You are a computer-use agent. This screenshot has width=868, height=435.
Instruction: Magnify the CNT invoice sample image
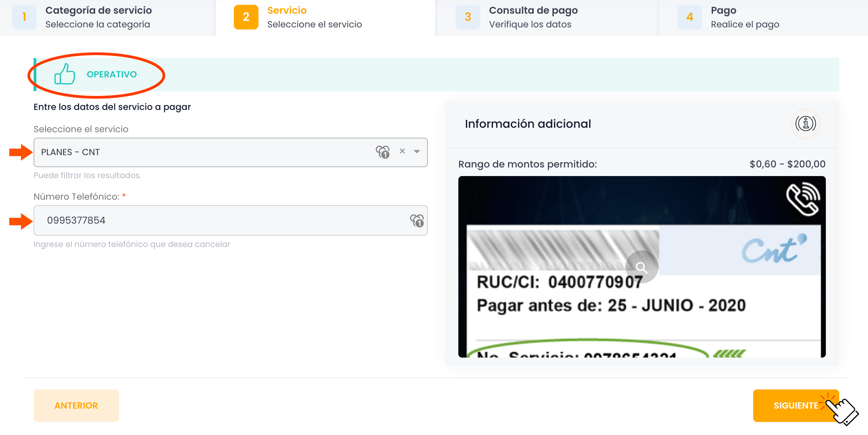coord(642,267)
